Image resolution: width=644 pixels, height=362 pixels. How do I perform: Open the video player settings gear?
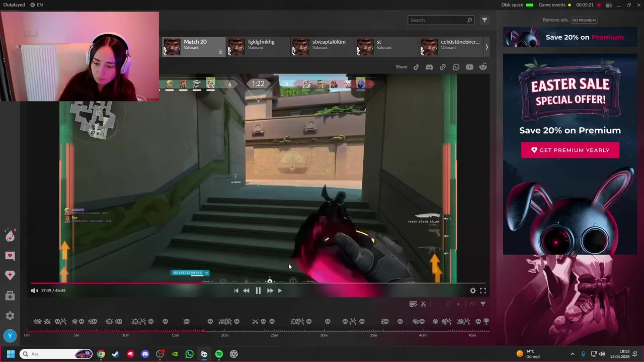coord(473,291)
